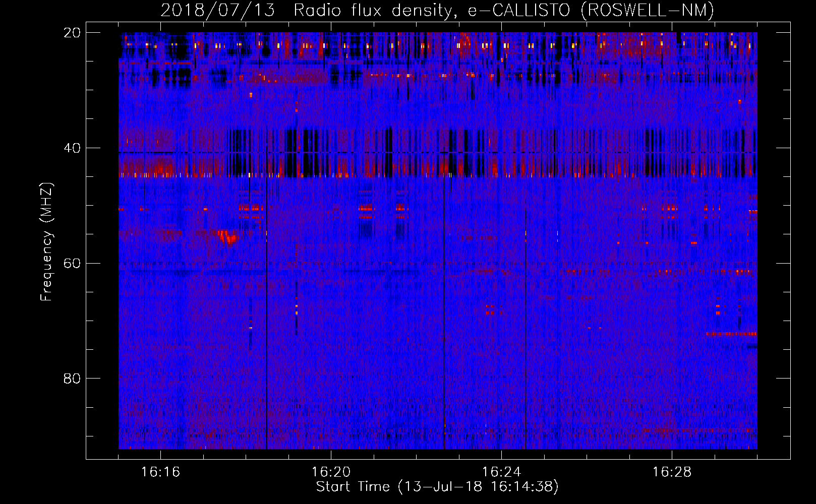
Task: Click the "Start Time (13-Jul-18 16:14:38)" label
Action: [437, 487]
